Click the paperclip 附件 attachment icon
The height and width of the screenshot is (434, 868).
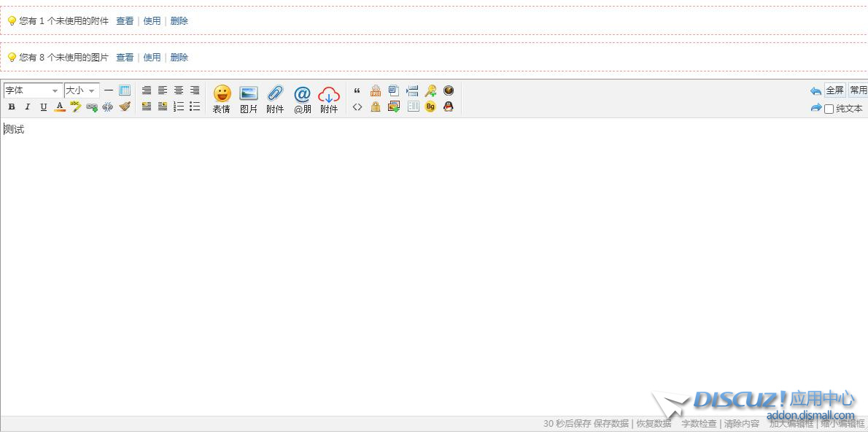pos(275,99)
